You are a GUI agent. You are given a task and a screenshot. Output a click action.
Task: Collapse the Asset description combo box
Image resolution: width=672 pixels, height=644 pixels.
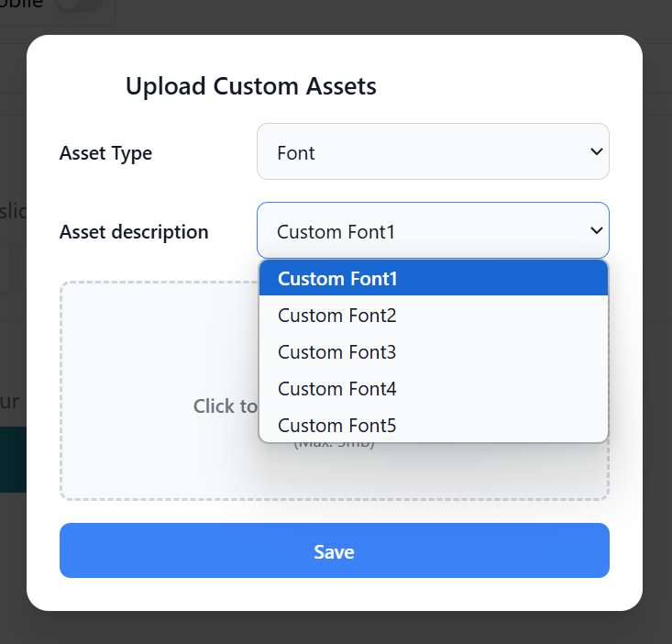coord(433,230)
